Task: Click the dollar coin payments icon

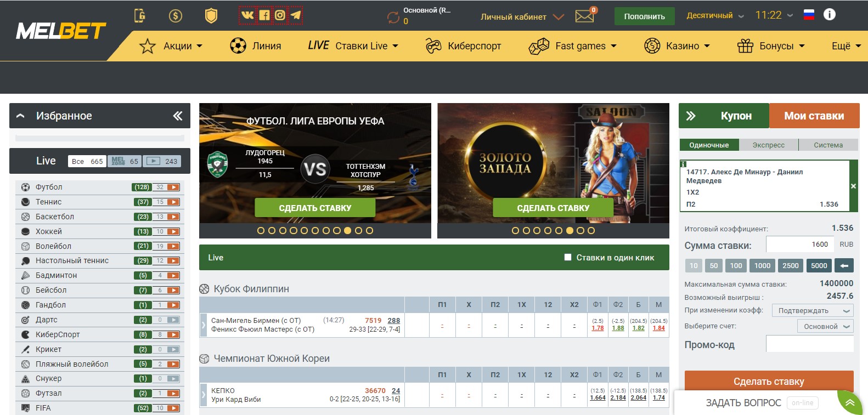Action: coord(176,15)
